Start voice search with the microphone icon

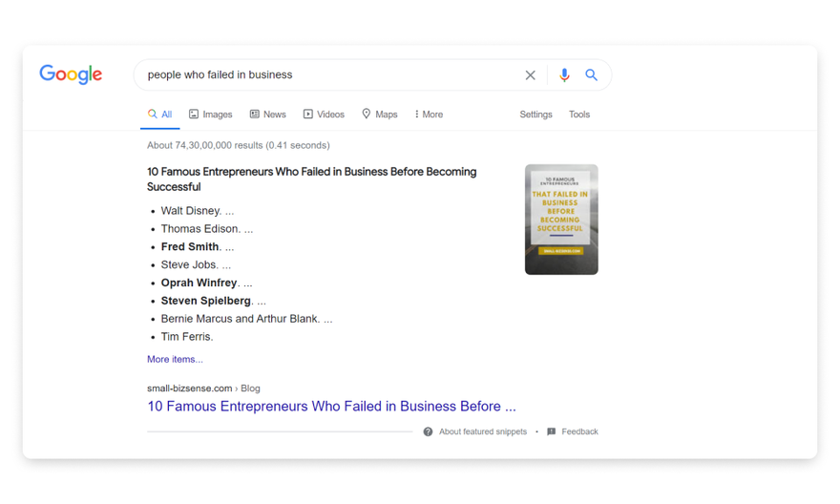(564, 75)
